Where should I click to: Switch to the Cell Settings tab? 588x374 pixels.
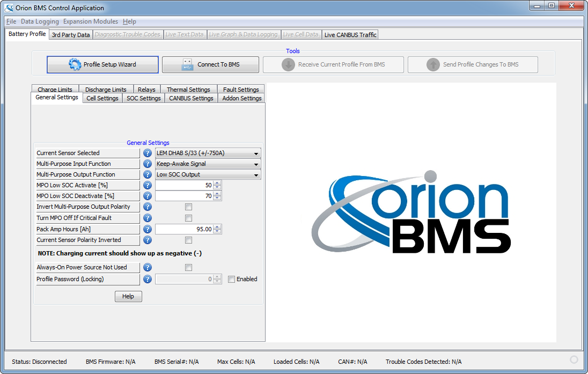click(102, 98)
